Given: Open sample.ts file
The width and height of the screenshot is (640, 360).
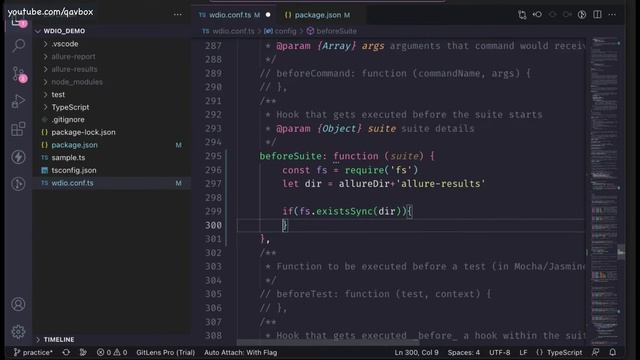Looking at the screenshot, I should point(68,158).
